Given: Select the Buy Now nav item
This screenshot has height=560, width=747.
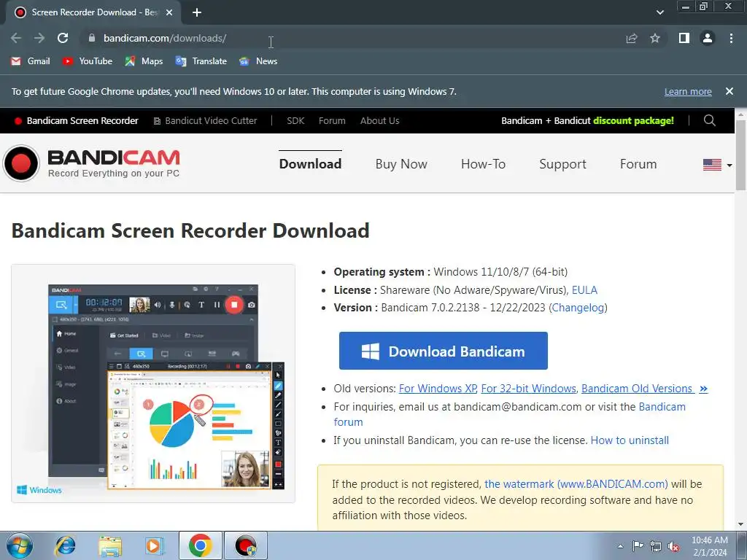Looking at the screenshot, I should 401,164.
